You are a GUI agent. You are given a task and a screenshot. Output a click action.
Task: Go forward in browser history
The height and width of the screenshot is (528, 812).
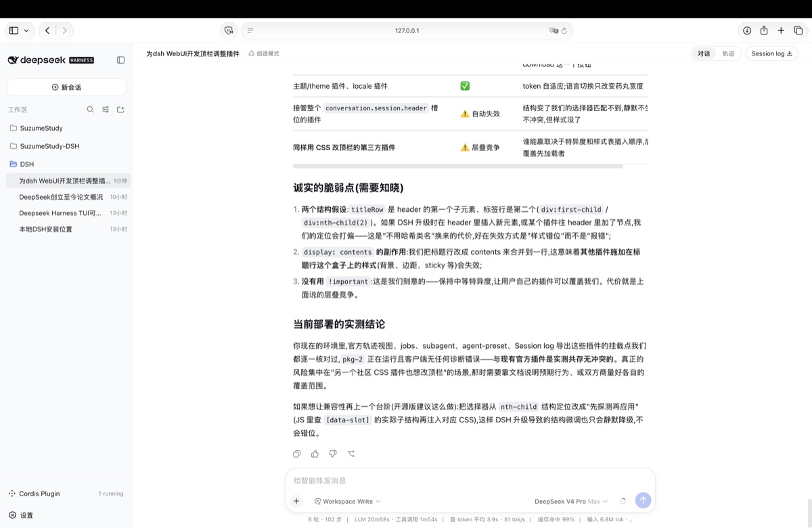65,30
